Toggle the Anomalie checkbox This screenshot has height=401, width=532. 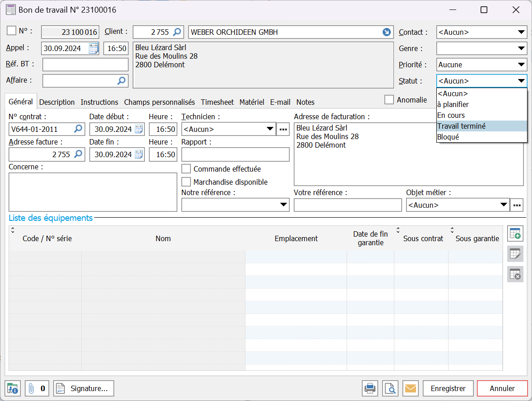point(389,100)
